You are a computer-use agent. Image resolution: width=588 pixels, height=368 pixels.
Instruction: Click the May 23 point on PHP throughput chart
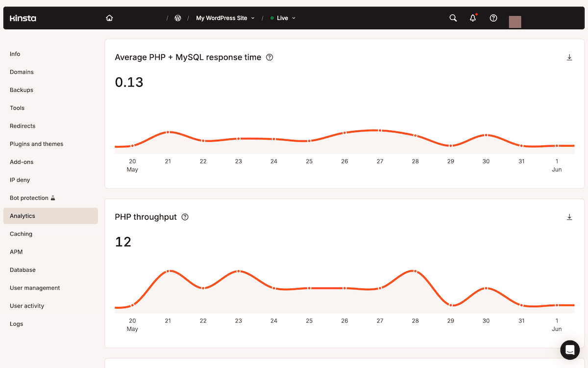coord(239,271)
